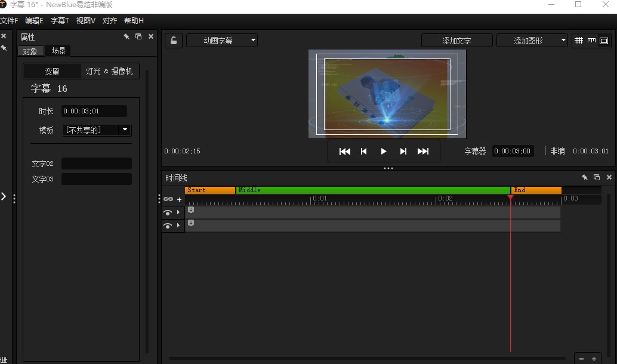This screenshot has height=364, width=617.
Task: Pin the 属性 panel
Action: click(x=127, y=36)
